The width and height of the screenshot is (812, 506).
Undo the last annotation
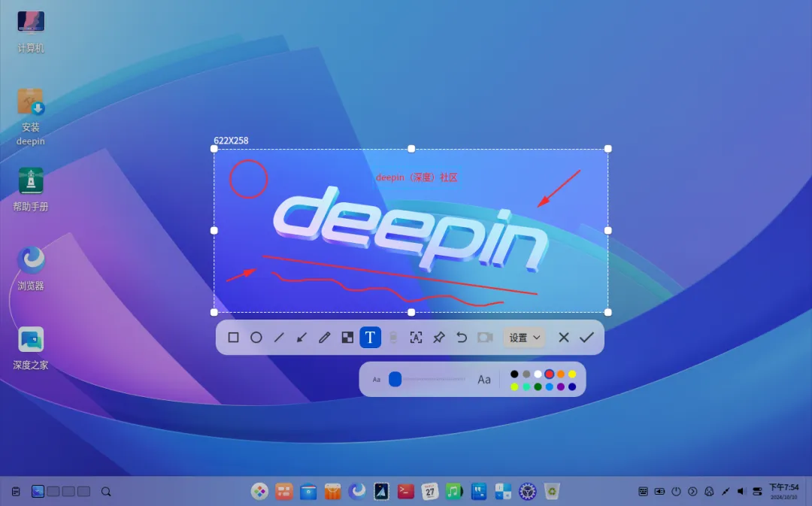[462, 338]
